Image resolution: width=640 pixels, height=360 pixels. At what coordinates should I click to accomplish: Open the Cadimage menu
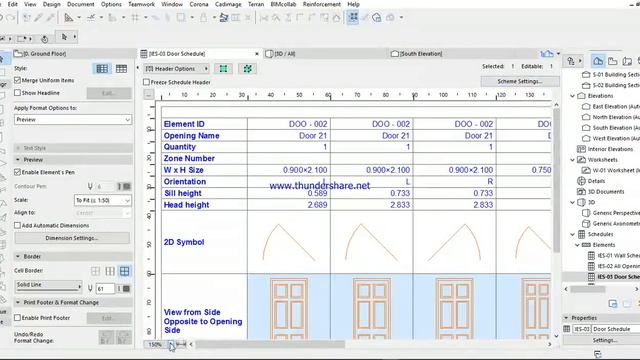tap(228, 4)
